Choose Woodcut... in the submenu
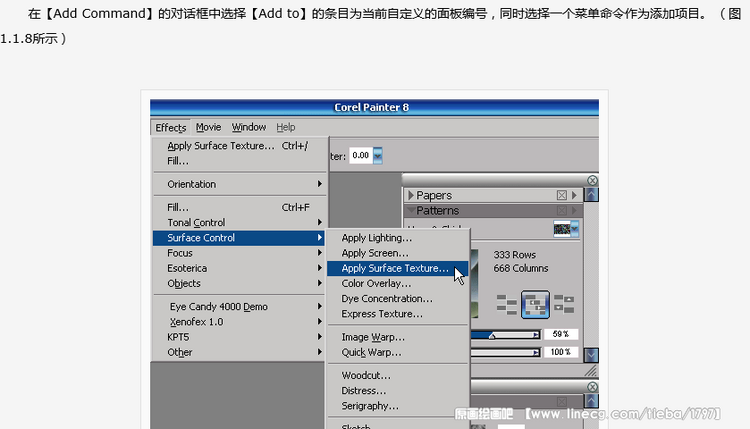 [x=398, y=375]
